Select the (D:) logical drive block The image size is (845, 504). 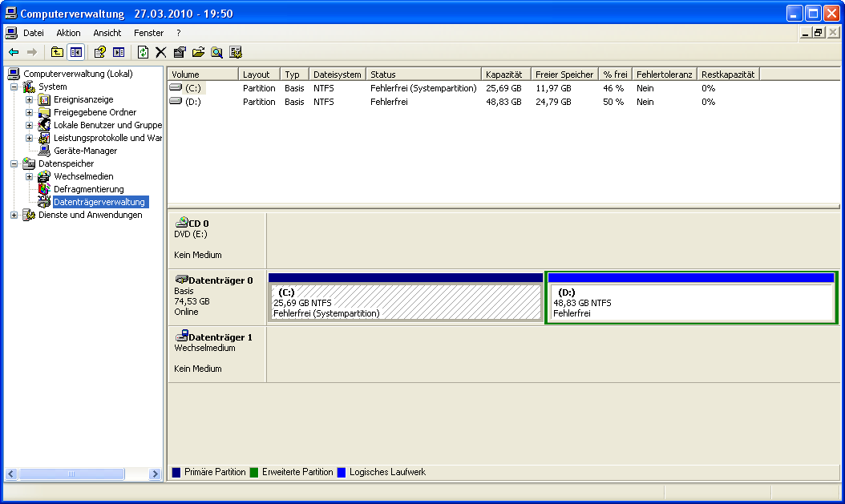(691, 297)
